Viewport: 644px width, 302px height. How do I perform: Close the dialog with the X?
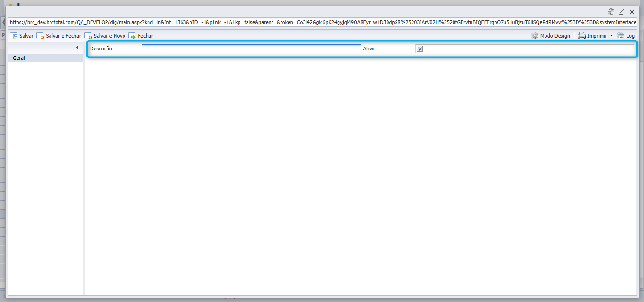click(632, 12)
